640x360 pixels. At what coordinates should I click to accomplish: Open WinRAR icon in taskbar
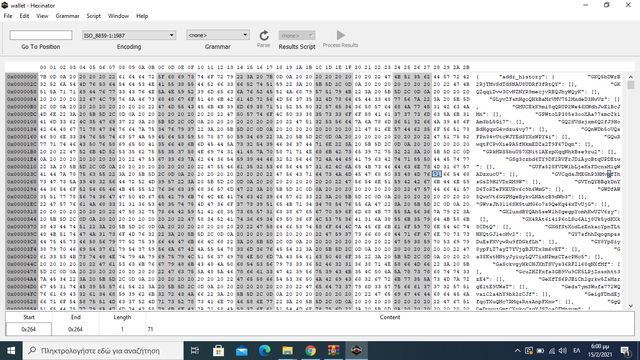[x=333, y=351]
